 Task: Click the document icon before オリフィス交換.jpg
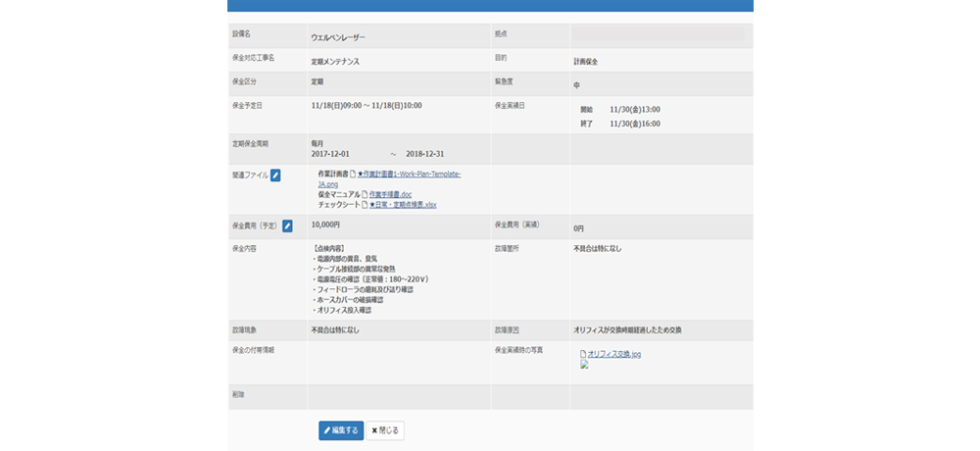(583, 354)
